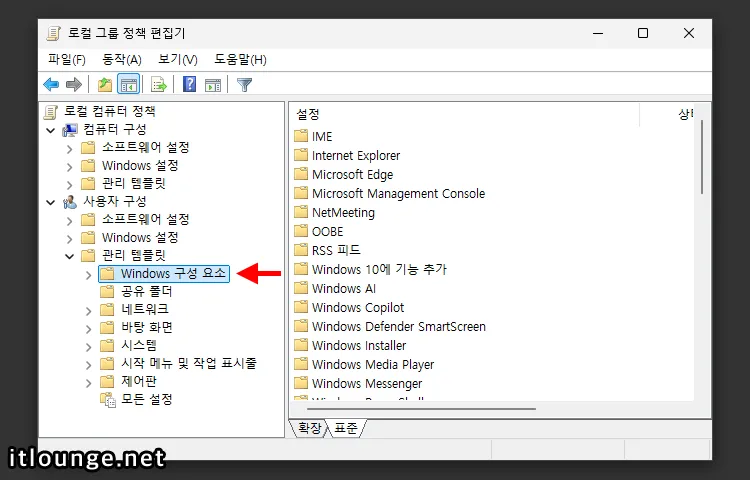Viewport: 750px width, 480px height.
Task: Click folder icon next to Microsoft Edge
Action: (x=301, y=175)
